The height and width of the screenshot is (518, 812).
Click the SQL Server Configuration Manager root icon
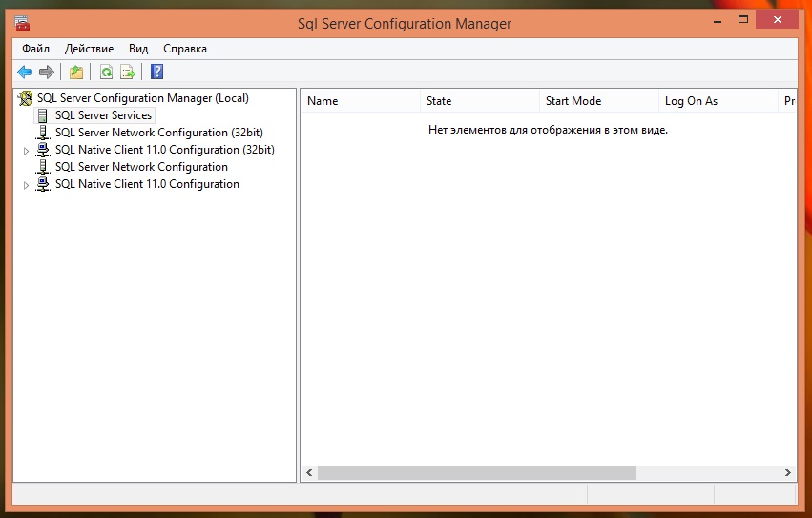25,98
